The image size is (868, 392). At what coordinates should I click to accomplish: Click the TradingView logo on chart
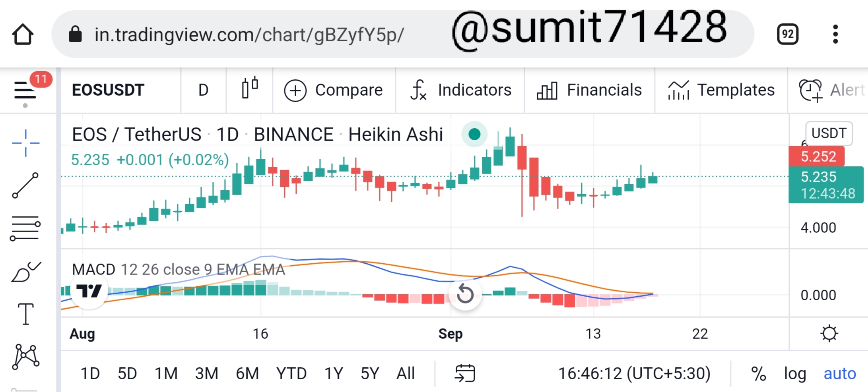[89, 291]
